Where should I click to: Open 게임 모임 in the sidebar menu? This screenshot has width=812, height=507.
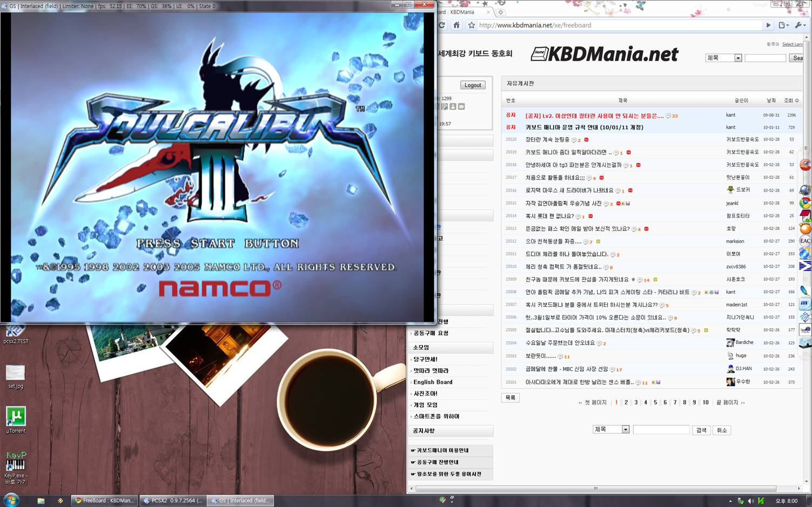(425, 404)
